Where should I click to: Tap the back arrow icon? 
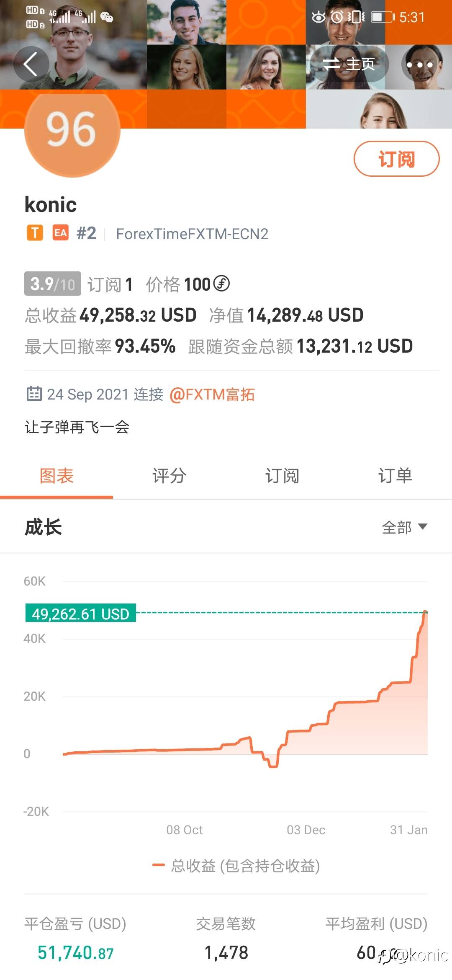(31, 64)
